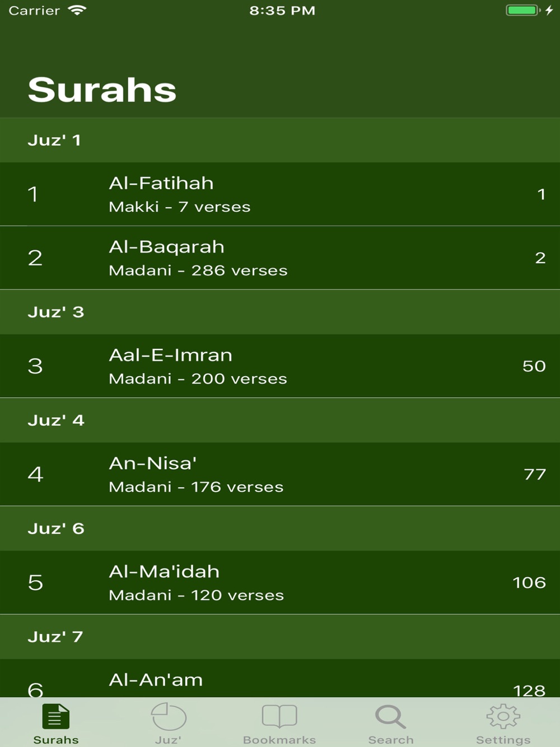560x747 pixels.
Task: Tap the Surahs page title
Action: pyautogui.click(x=102, y=90)
